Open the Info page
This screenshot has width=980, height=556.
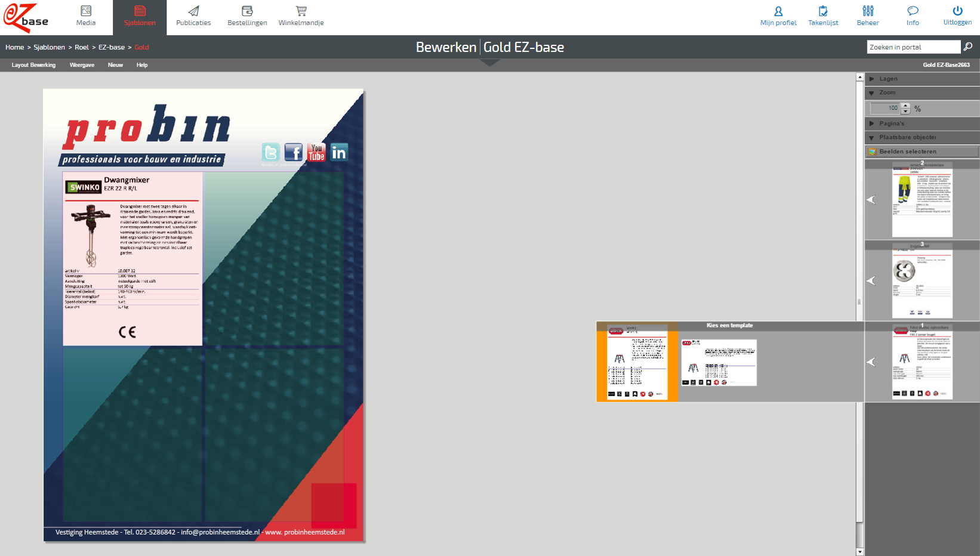[913, 16]
